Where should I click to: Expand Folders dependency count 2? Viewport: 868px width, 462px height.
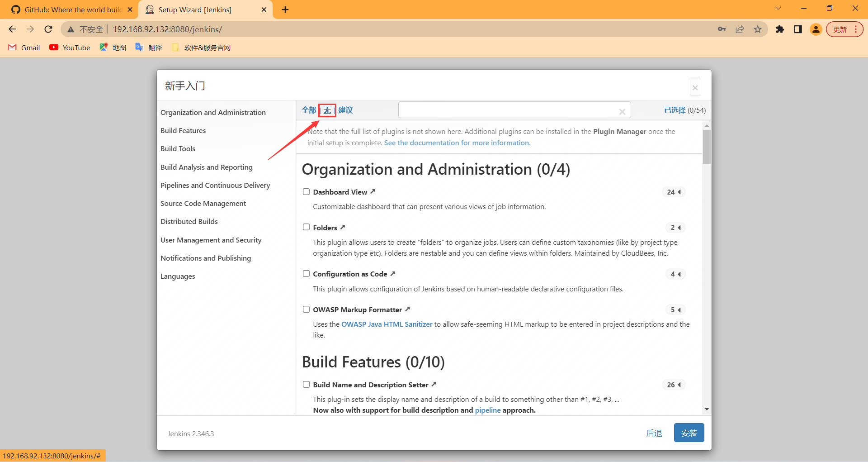[x=675, y=228]
